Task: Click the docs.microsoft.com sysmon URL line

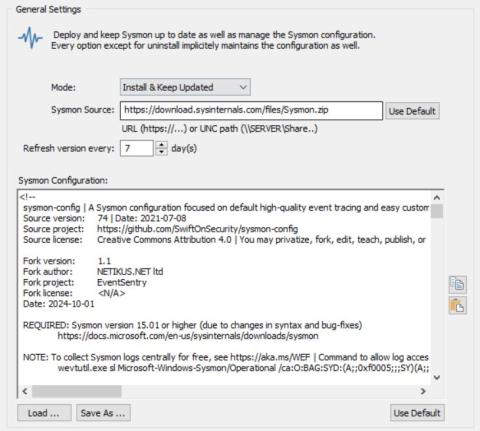Action: point(188,336)
